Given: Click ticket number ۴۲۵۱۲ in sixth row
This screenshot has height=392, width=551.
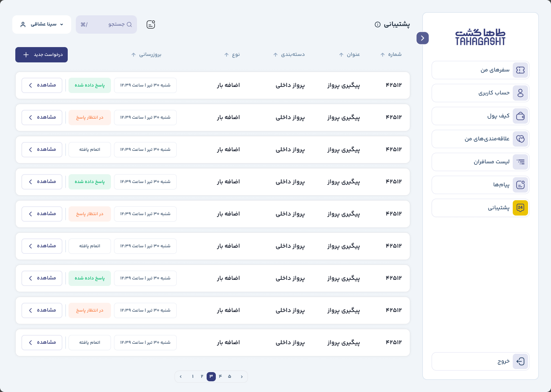Looking at the screenshot, I should coord(394,246).
